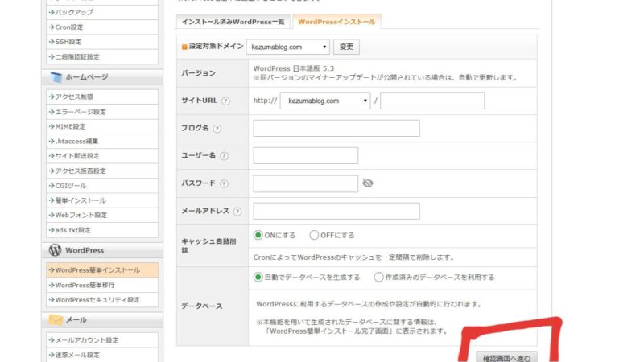Open Cron設定 in the sidebar

[x=102, y=27]
